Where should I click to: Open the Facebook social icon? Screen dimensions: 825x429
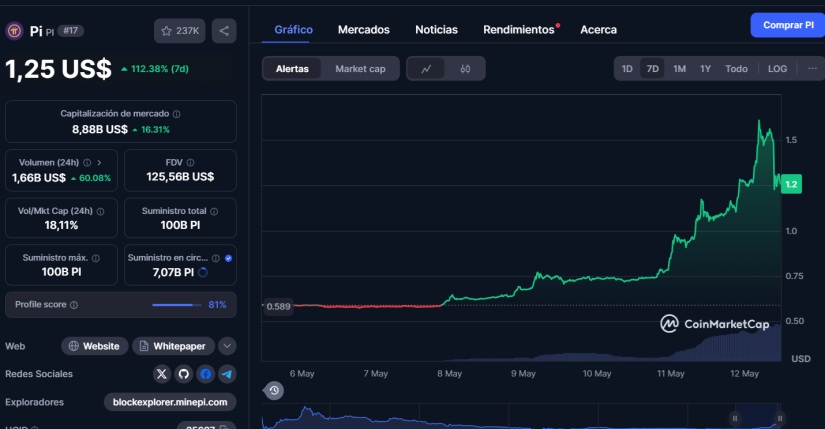206,374
